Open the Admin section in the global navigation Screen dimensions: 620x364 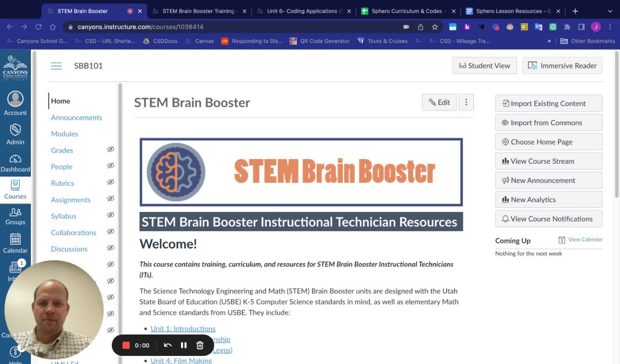[x=15, y=134]
